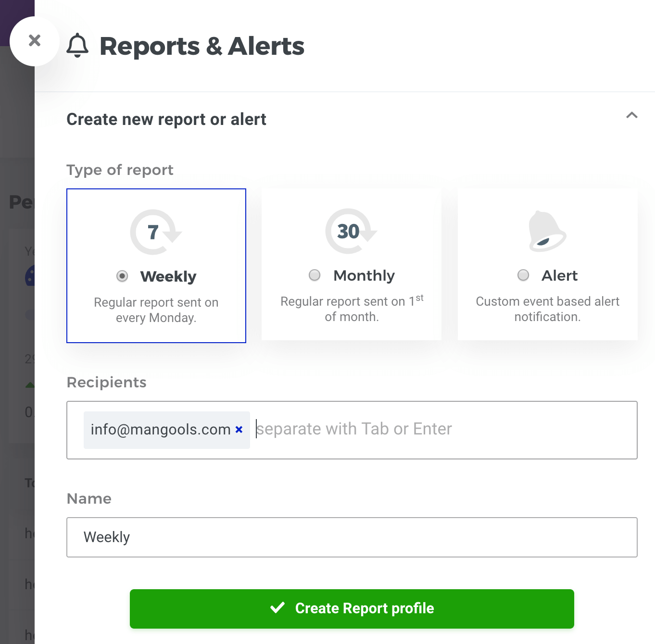Select the Alert radio button
The height and width of the screenshot is (644, 655).
point(523,275)
